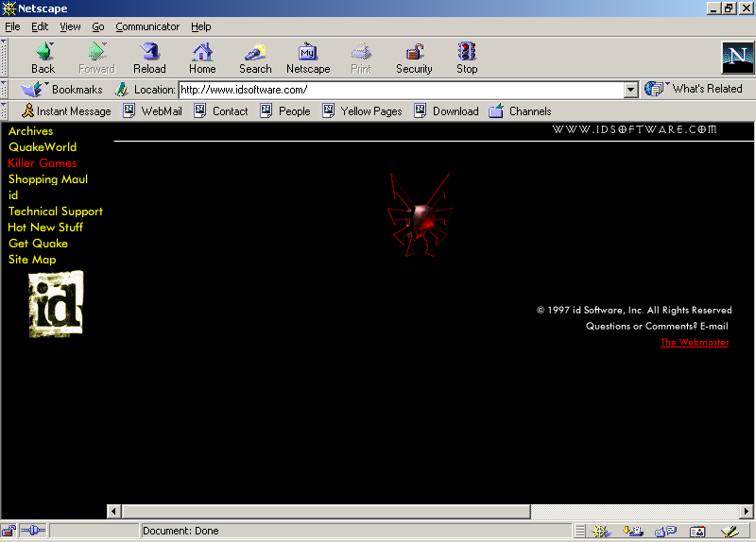Screen dimensions: 756x542
Task: Click the horizontal scrollbar left arrow
Action: pos(113,511)
